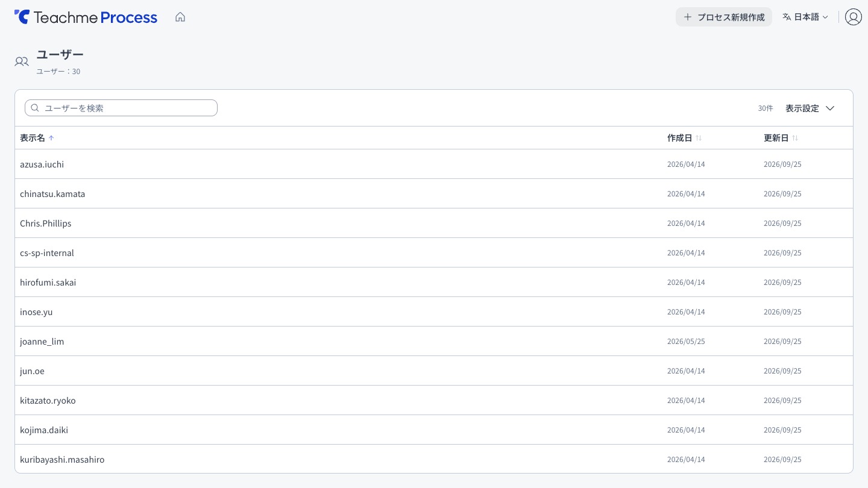Open user azusa.iuchi
Viewport: 868px width, 488px height.
pos(434,164)
